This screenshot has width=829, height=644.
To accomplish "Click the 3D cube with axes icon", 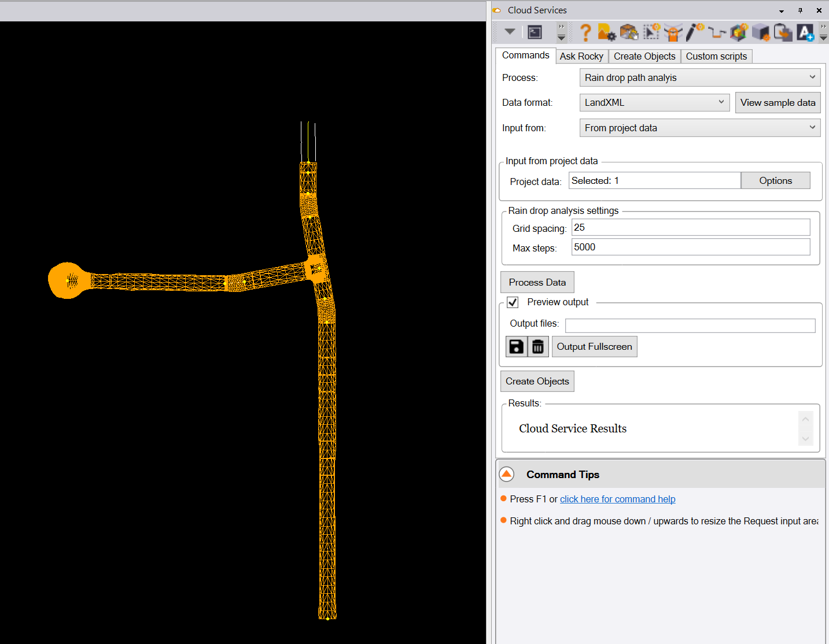I will coord(738,32).
